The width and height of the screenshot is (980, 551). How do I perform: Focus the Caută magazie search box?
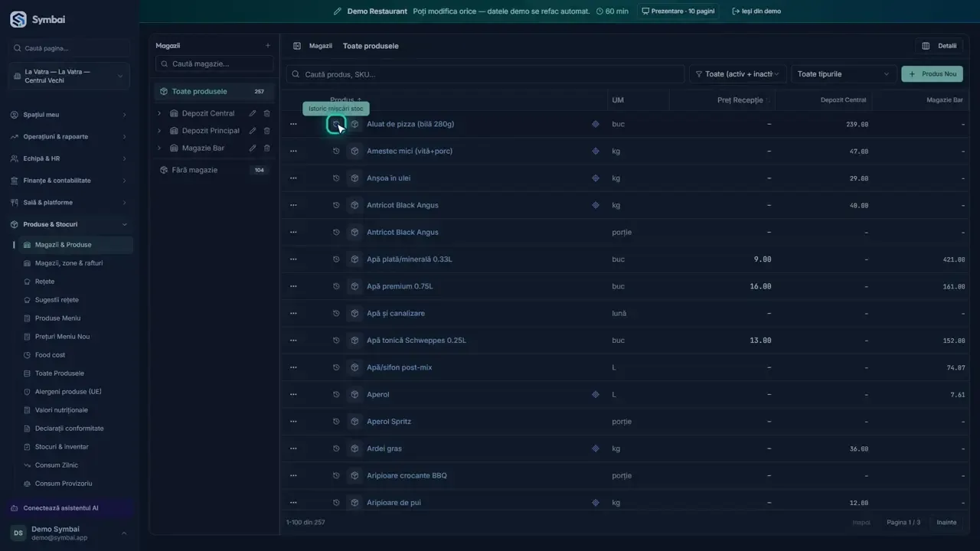pyautogui.click(x=215, y=64)
